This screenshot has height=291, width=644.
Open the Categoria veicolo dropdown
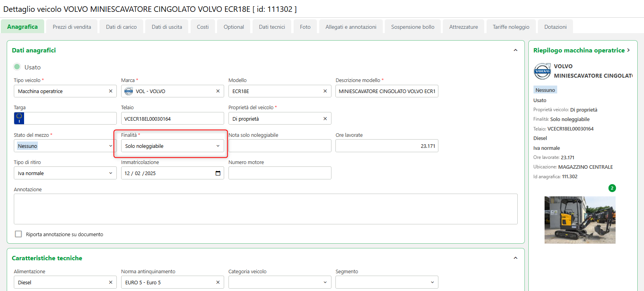click(280, 282)
